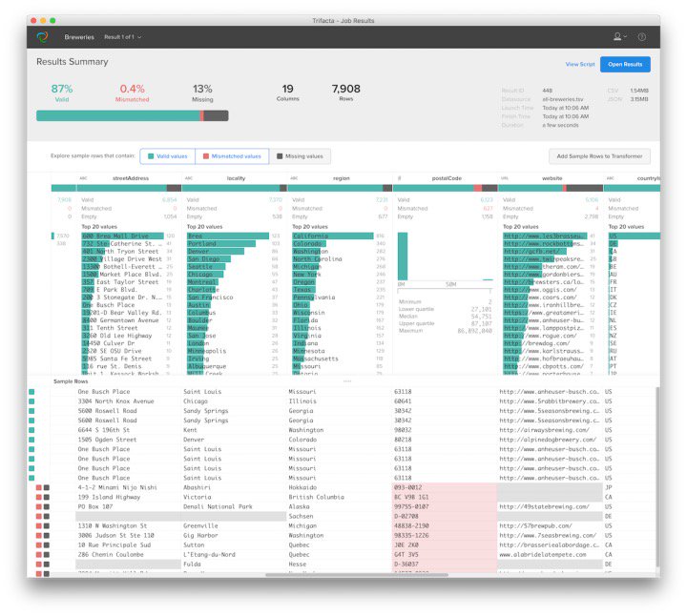Click the 0.4% Mismatched statistic

point(132,92)
